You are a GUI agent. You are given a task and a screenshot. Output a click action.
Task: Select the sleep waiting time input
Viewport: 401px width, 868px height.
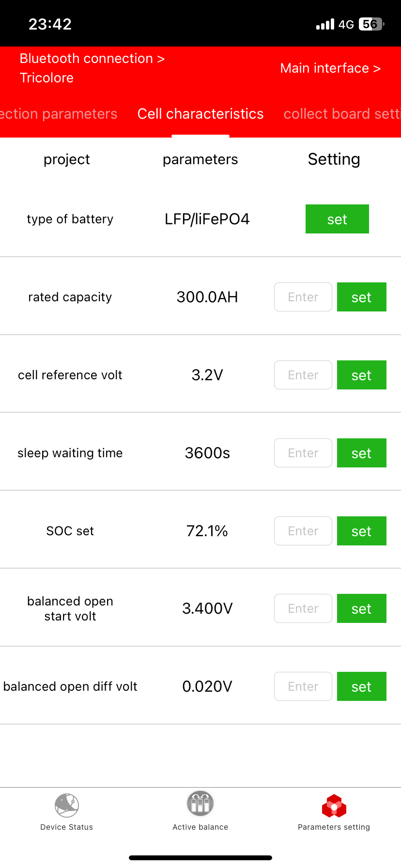tap(303, 453)
